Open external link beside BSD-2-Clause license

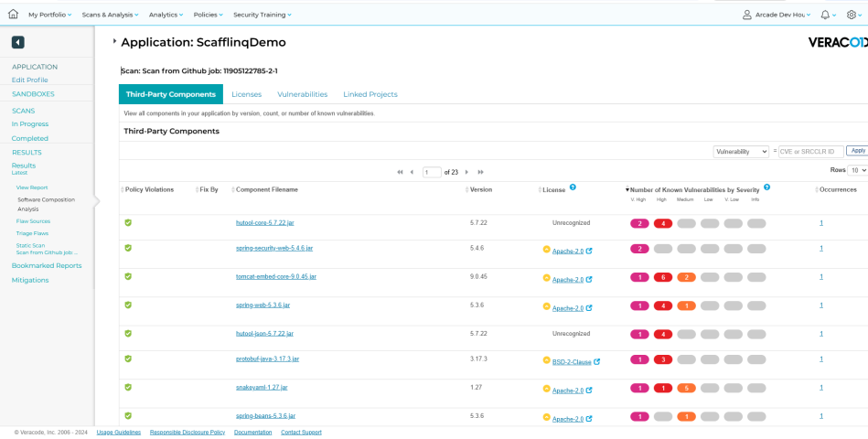[596, 362]
